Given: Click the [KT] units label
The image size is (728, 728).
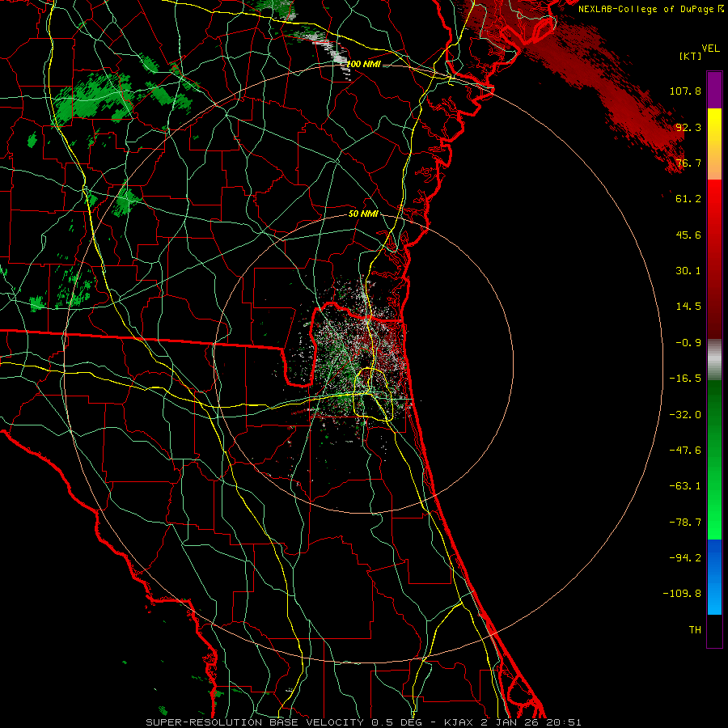Looking at the screenshot, I should pyautogui.click(x=691, y=56).
